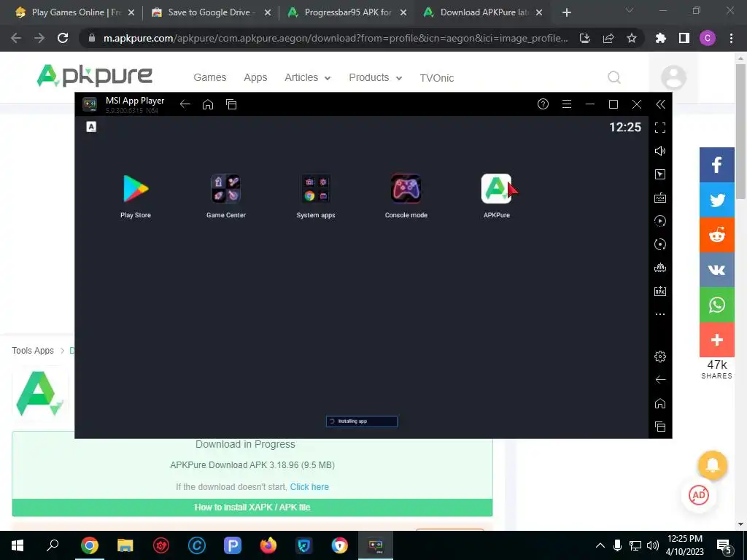
Task: Open TVOnic link
Action: [x=437, y=78]
